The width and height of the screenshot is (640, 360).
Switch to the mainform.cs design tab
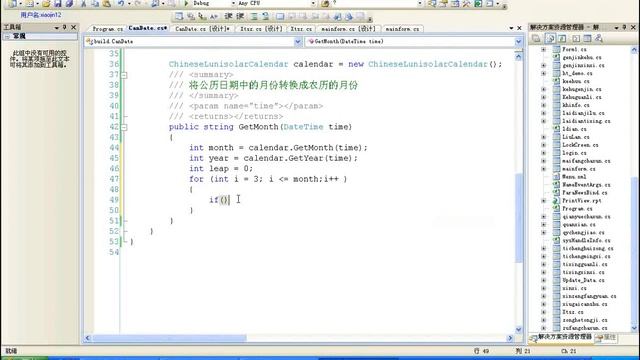coord(348,29)
